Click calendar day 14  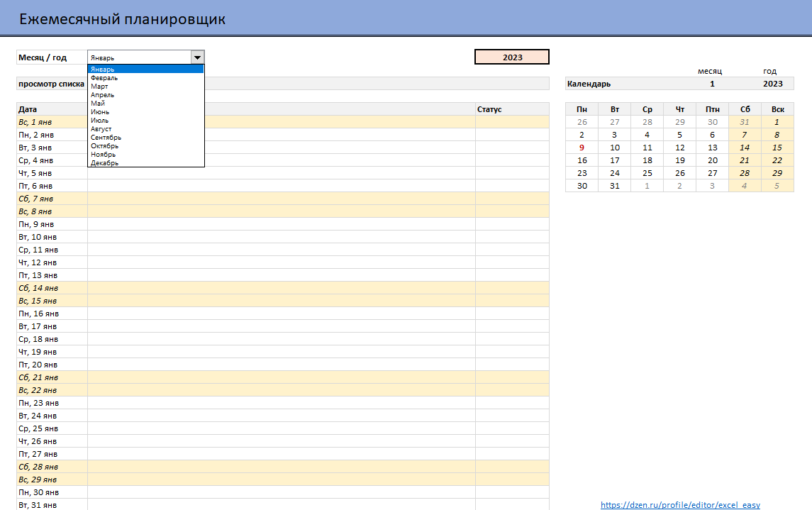745,148
